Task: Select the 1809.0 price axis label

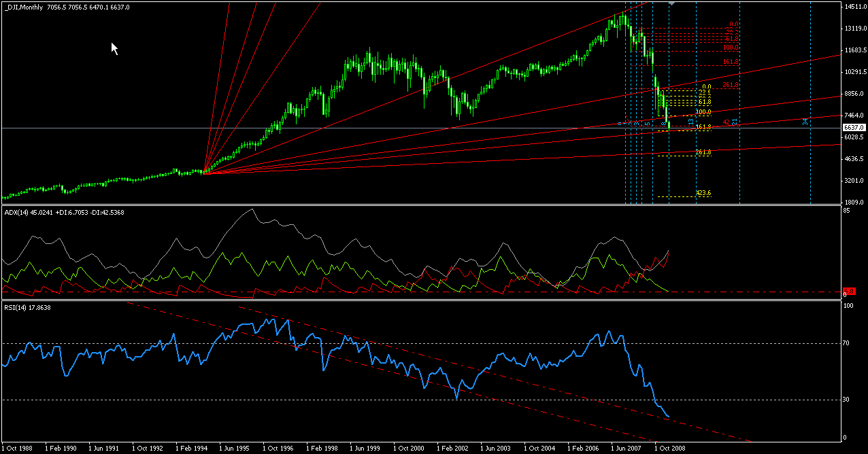Action: (x=854, y=203)
